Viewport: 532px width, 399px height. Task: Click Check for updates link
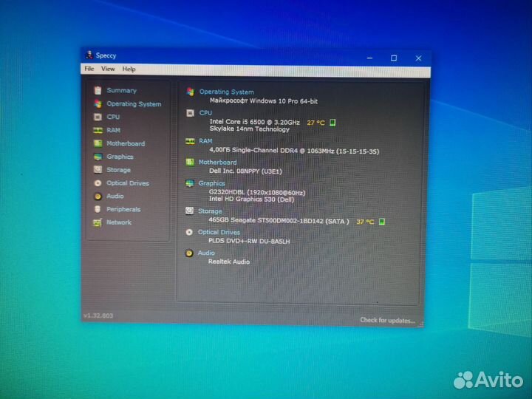[x=387, y=320]
